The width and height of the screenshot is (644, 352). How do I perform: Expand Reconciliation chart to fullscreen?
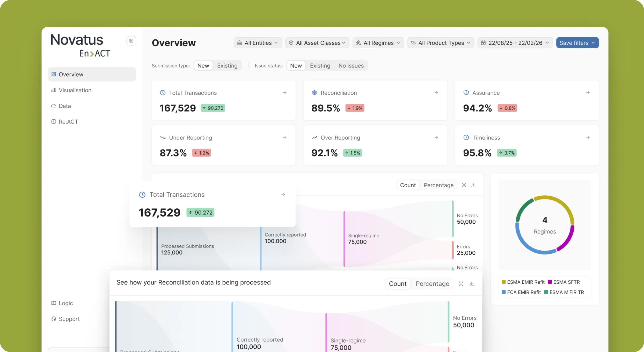[461, 284]
